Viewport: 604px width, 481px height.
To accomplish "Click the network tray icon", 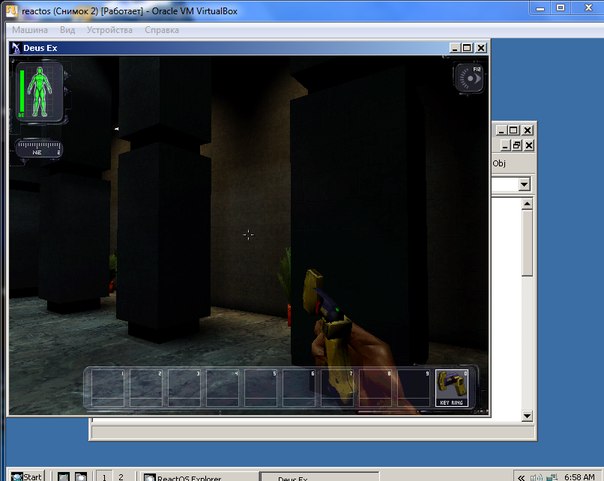I will tap(552, 478).
